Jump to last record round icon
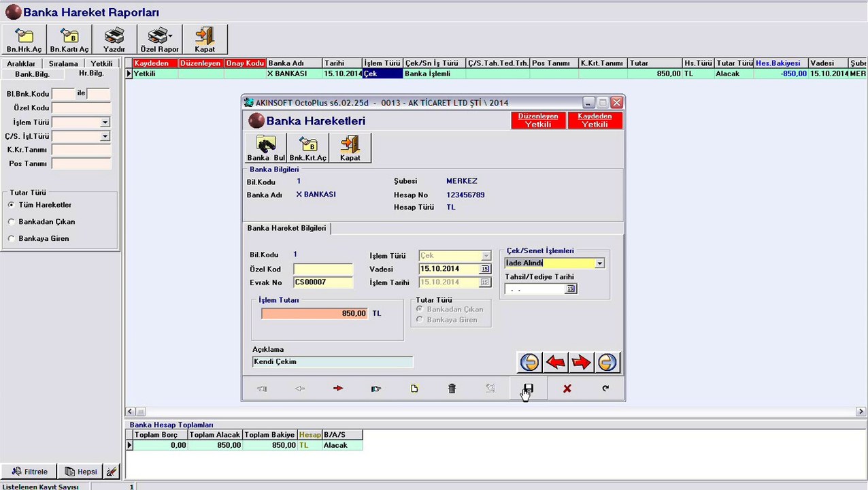868x490 pixels. pyautogui.click(x=607, y=362)
